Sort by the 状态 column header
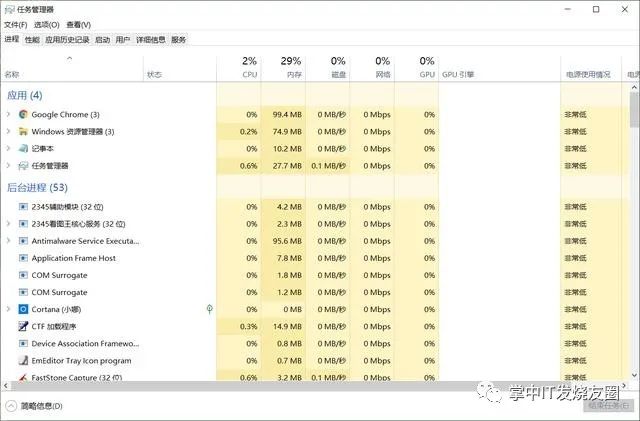 (180, 68)
